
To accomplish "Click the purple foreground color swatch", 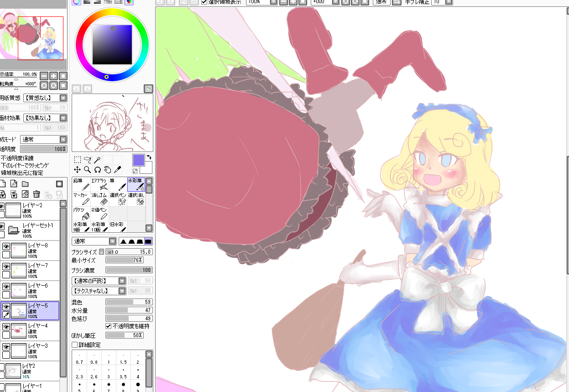I will point(139,160).
